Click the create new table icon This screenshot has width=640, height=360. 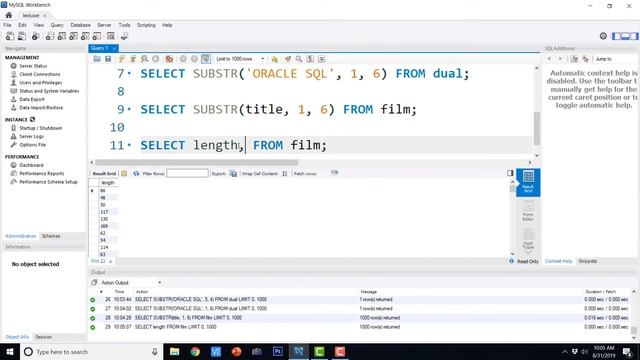[x=62, y=36]
